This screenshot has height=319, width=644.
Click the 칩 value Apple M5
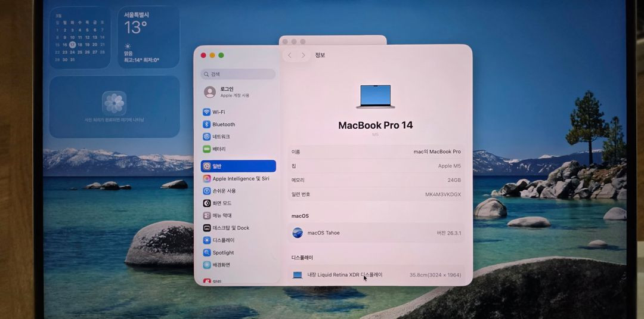[450, 166]
